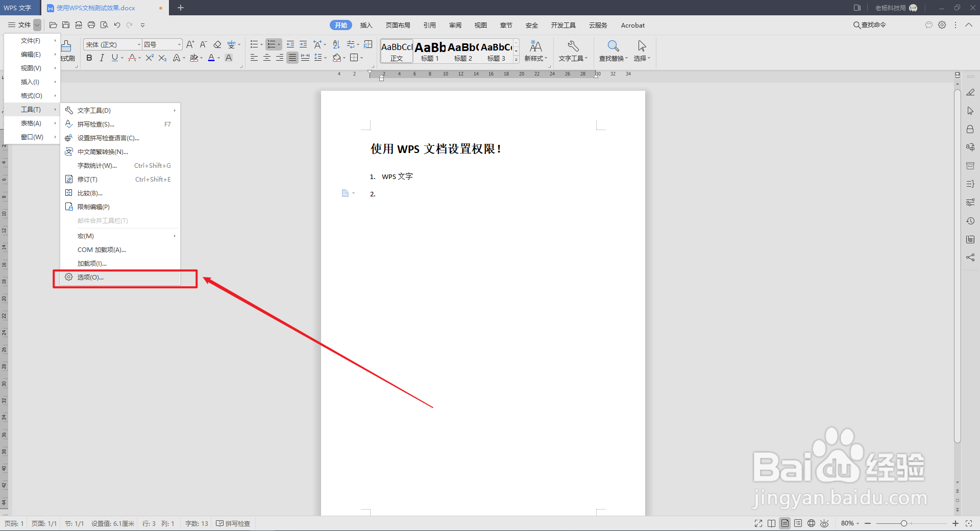Open the bullet list dropdown arrow

pos(261,44)
